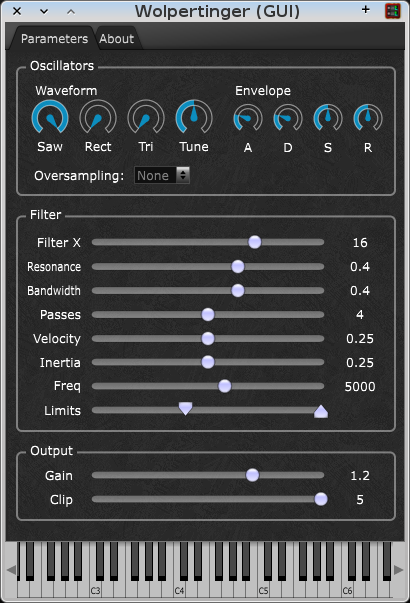Click the Oversampling dropdown arrow
410x603 pixels.
pyautogui.click(x=183, y=175)
